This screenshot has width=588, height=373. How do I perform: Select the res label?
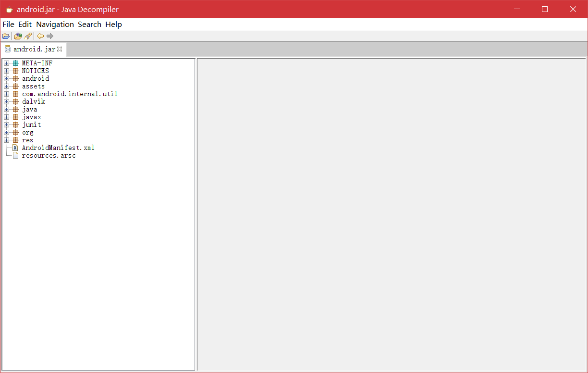[x=27, y=140]
